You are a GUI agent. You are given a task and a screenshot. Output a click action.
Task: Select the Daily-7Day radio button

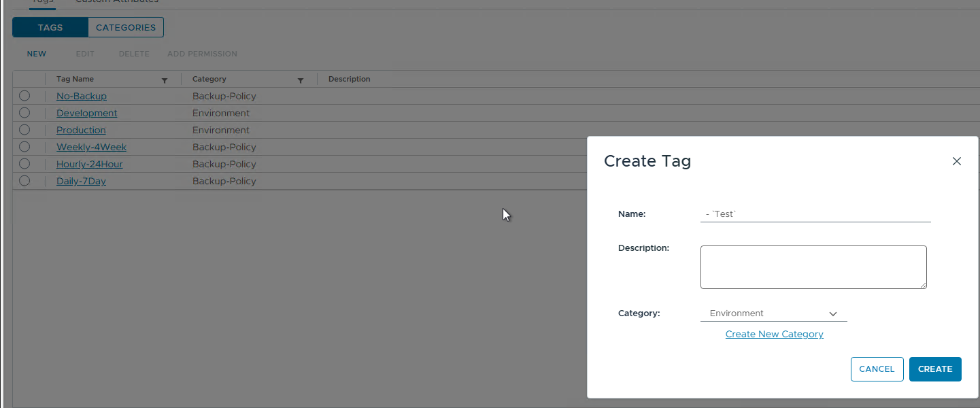24,181
